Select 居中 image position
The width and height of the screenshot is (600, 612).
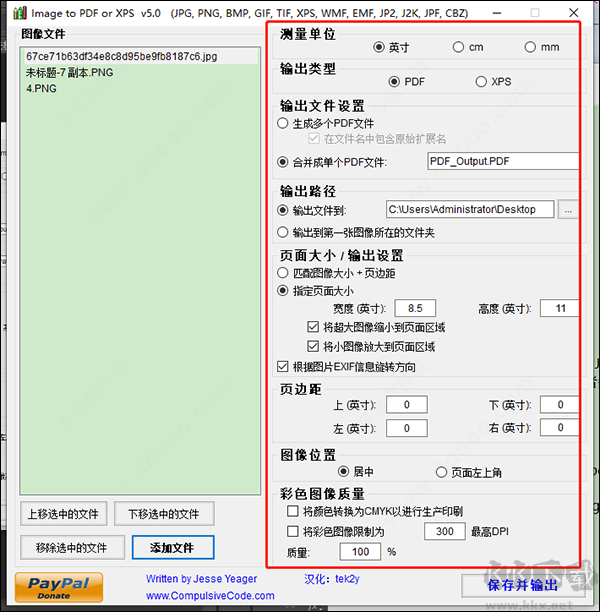point(343,471)
